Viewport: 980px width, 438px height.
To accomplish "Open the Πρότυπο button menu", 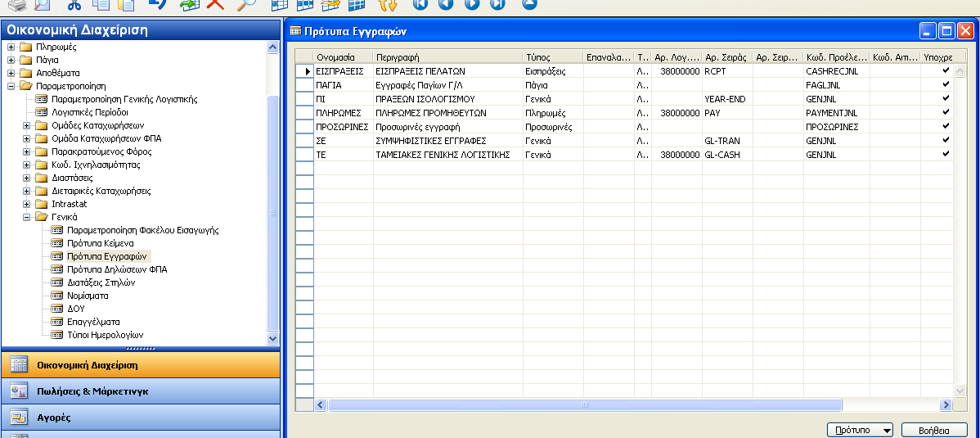I will point(860,431).
